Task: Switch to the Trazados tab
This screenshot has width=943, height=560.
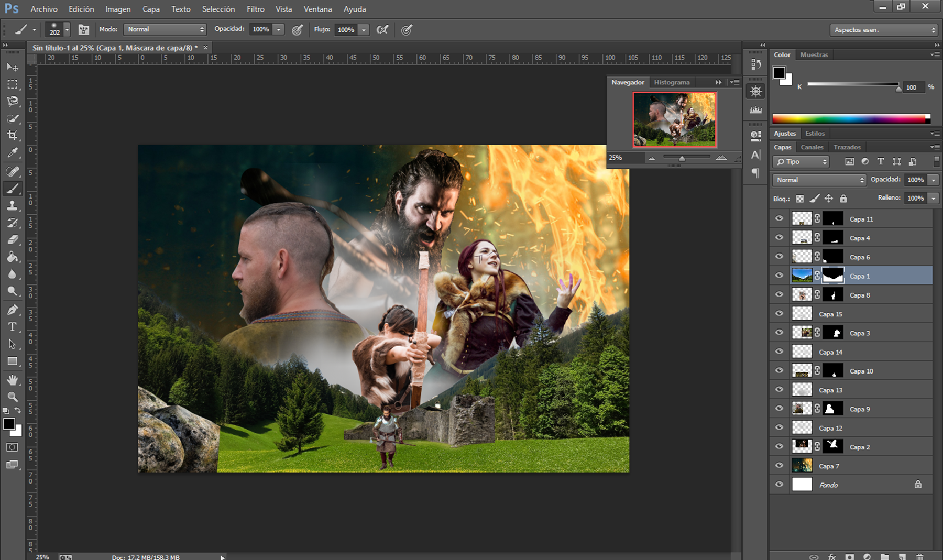Action: point(847,147)
